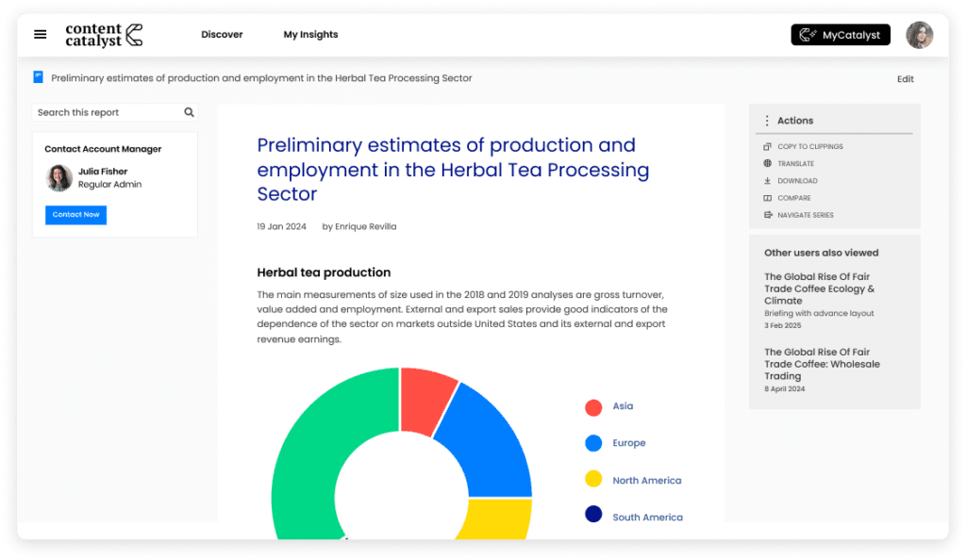This screenshot has width=966, height=560.
Task: Click the Contact Now button
Action: [75, 215]
